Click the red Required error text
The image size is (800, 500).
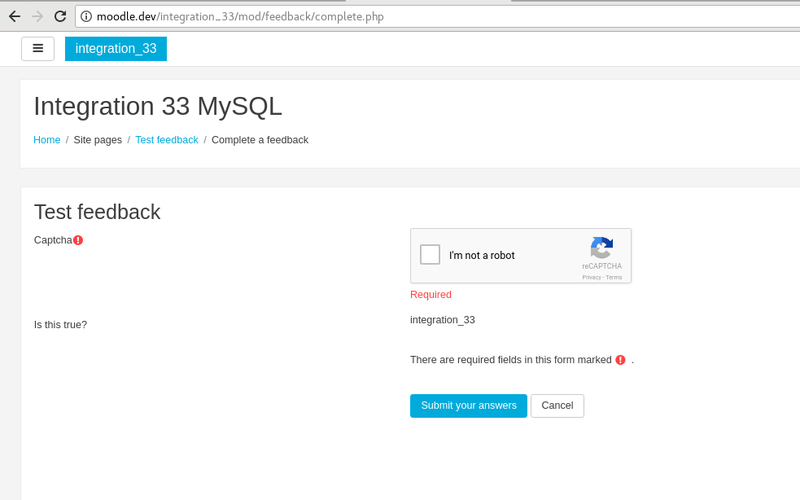pyautogui.click(x=431, y=294)
